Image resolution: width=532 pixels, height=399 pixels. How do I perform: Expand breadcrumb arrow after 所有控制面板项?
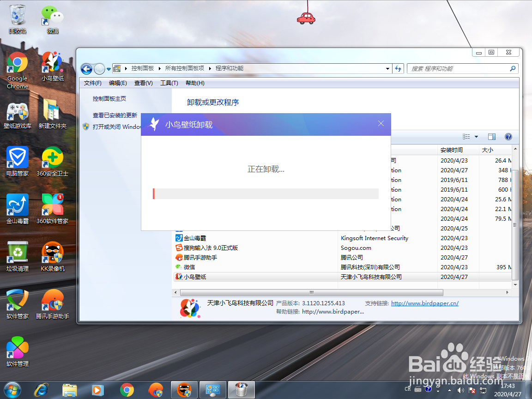pos(210,68)
